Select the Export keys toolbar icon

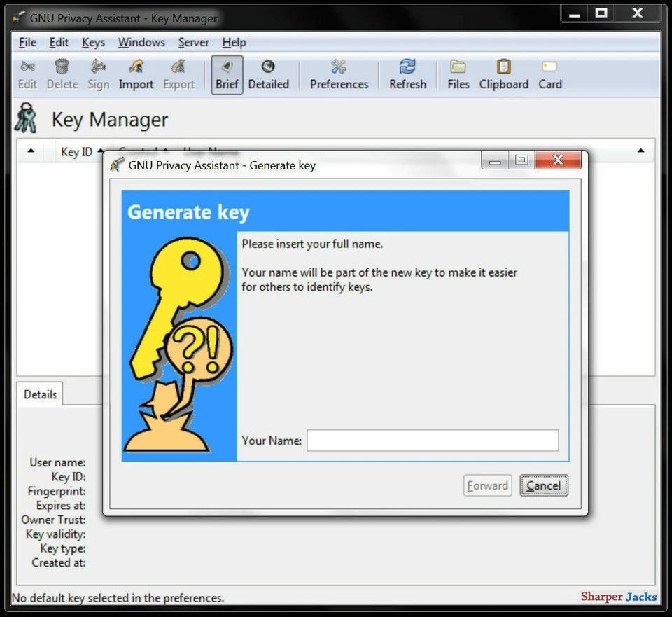click(178, 74)
